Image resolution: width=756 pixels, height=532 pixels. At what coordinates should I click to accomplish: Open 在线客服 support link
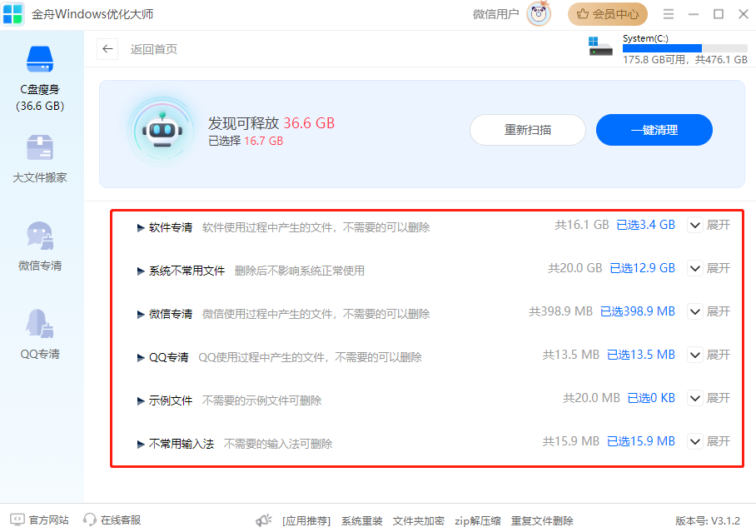click(121, 520)
